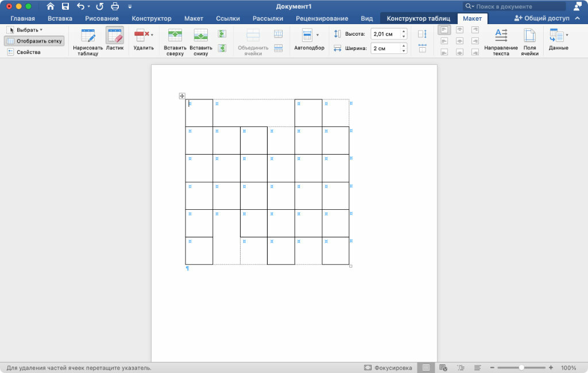Click the zoom slider in status bar
588x373 pixels.
(521, 368)
